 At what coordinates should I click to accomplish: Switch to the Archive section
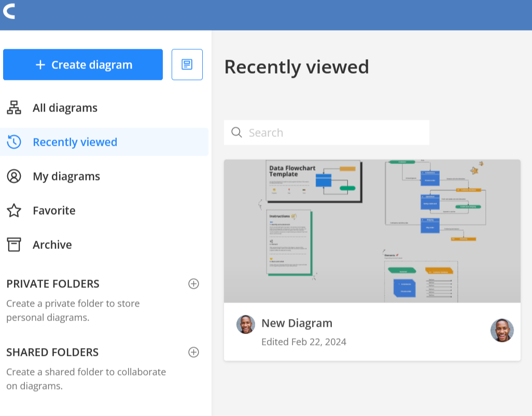pyautogui.click(x=52, y=245)
